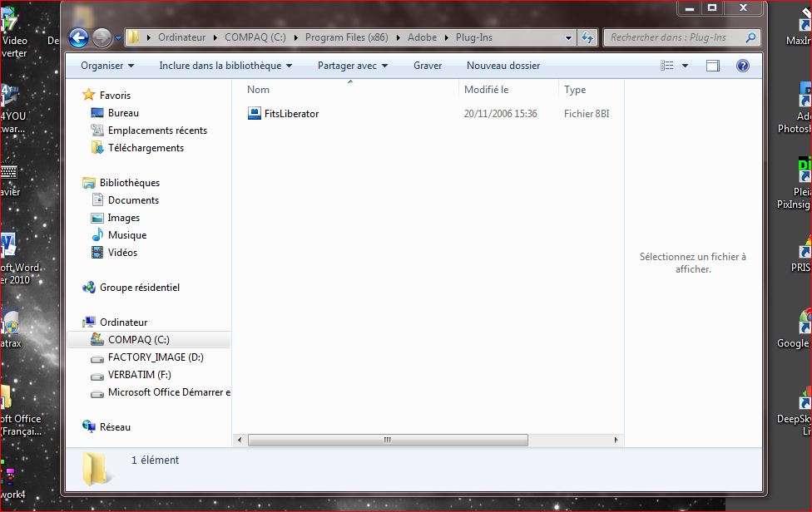Click the Musique note icon

coord(97,234)
